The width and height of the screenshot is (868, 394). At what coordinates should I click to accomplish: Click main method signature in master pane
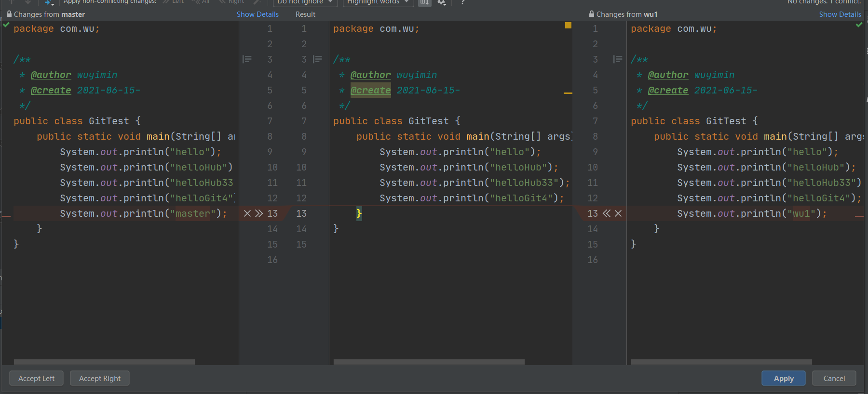136,136
